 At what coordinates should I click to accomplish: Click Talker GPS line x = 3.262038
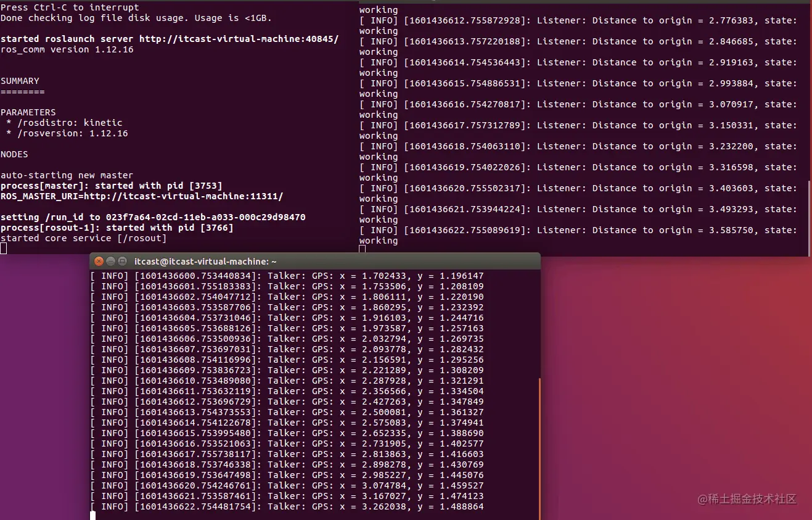287,506
